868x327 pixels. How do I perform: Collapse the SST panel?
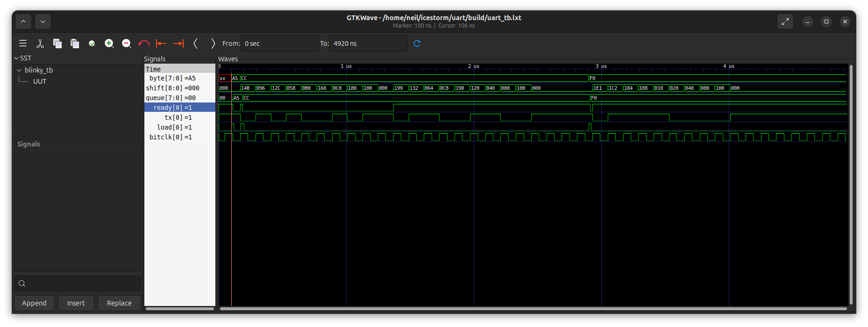click(16, 58)
